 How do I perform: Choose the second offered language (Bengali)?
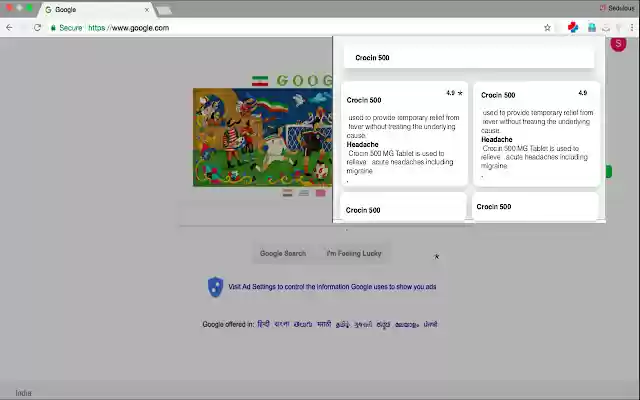click(x=282, y=324)
